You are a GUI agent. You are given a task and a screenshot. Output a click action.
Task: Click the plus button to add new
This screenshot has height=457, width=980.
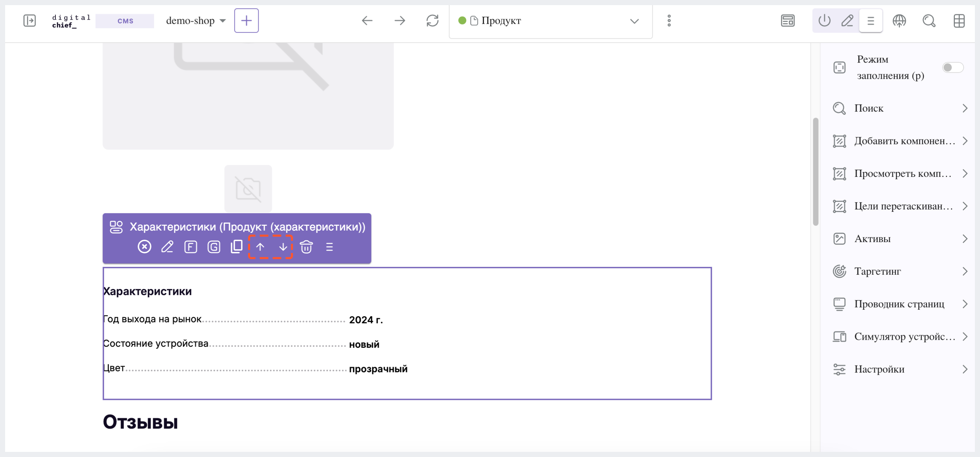coord(246,20)
